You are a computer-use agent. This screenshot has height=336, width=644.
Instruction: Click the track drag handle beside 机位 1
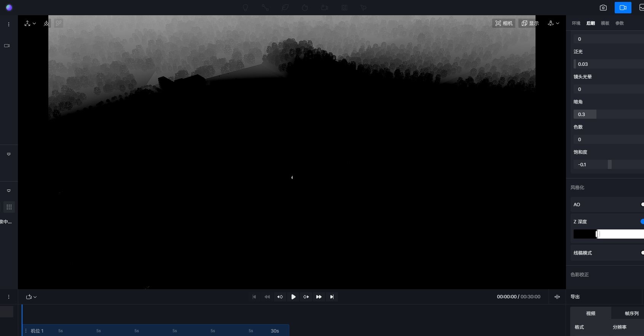(26, 331)
